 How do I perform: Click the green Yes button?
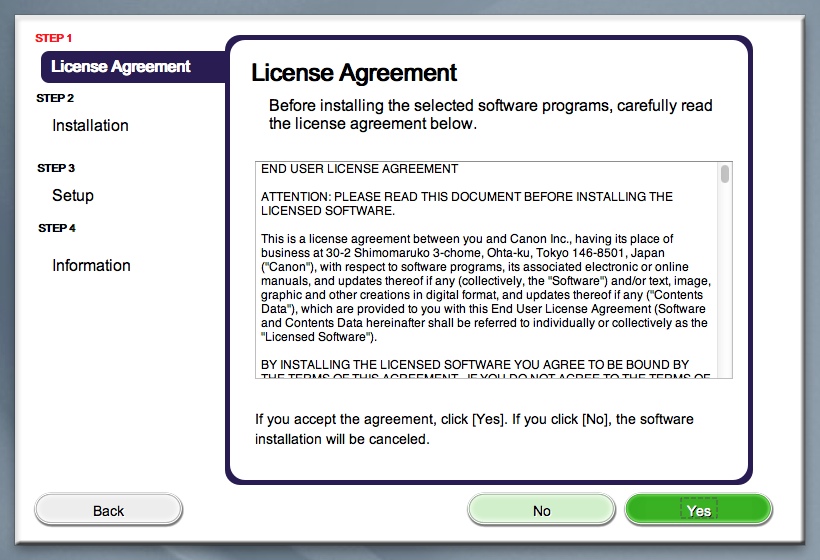(x=698, y=510)
